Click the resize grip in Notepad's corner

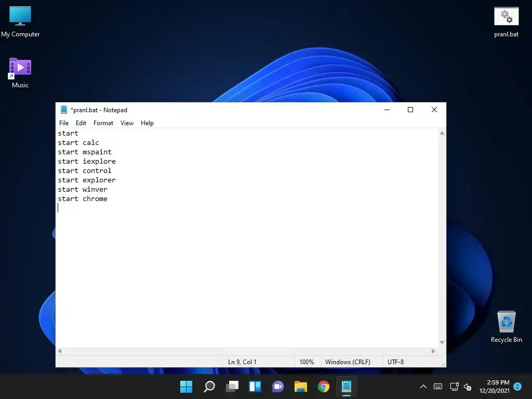point(443,364)
